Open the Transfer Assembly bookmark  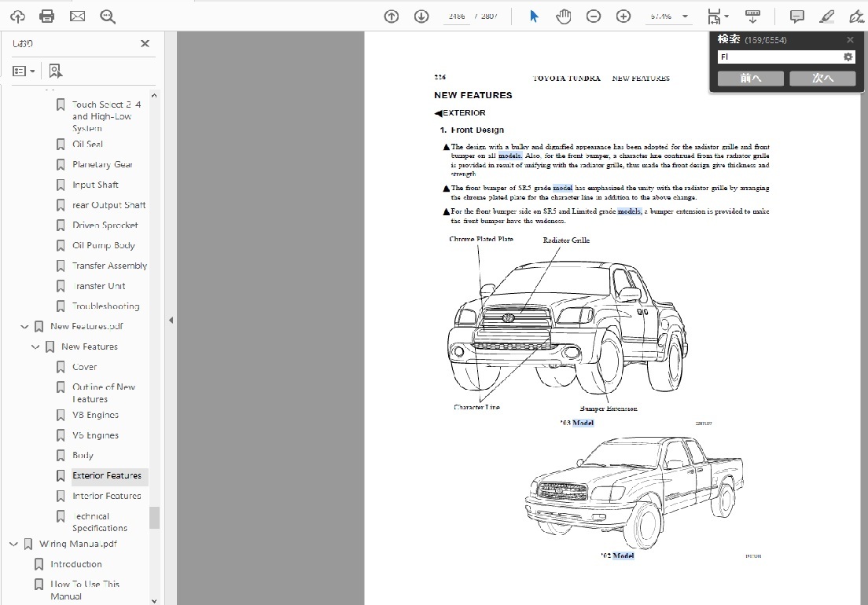point(109,266)
